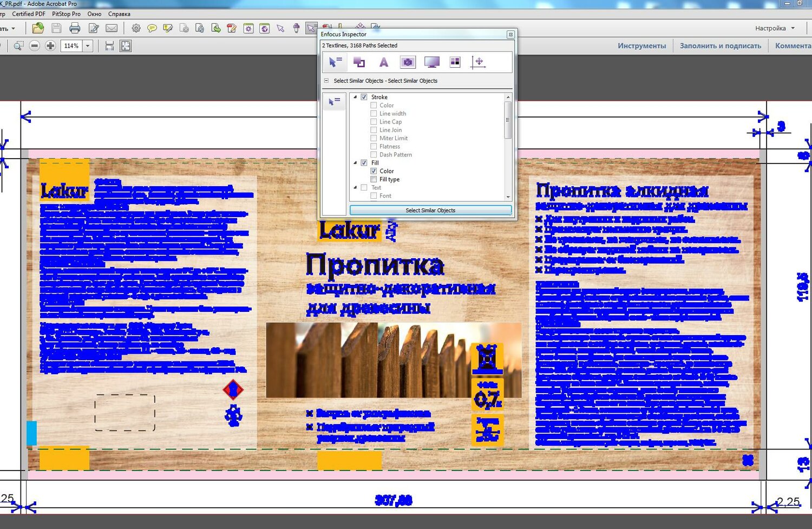The image size is (812, 529).
Task: Toggle the Color checkbox under Stroke
Action: [374, 106]
